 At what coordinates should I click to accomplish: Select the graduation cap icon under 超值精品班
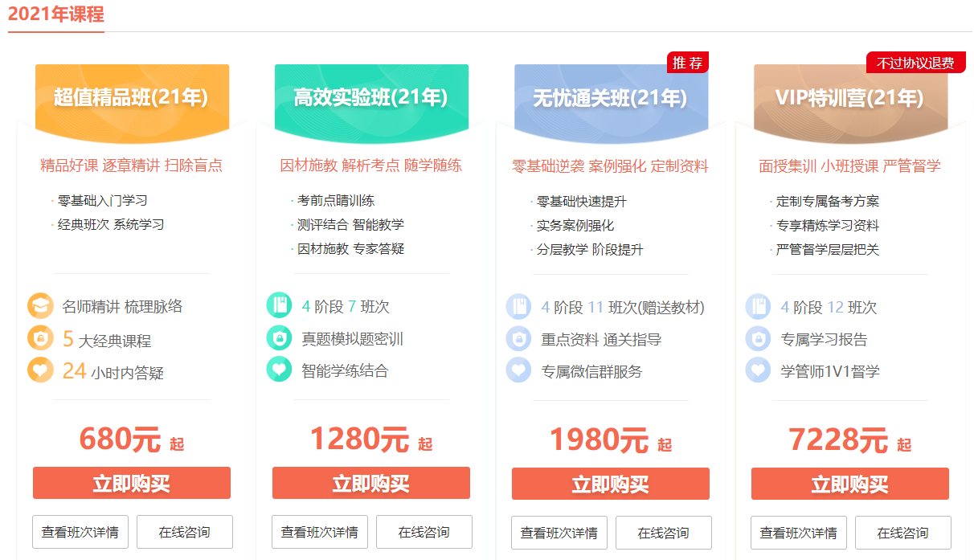[x=41, y=305]
